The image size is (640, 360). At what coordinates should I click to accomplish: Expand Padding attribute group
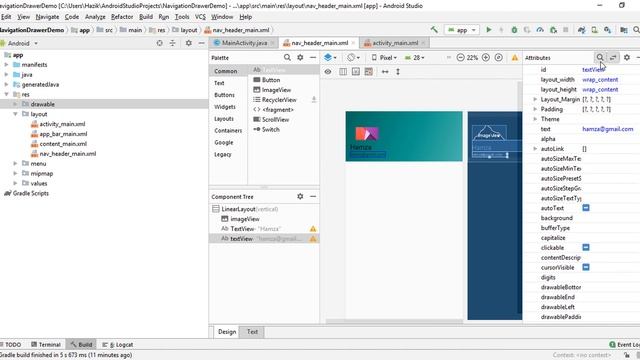pos(535,109)
